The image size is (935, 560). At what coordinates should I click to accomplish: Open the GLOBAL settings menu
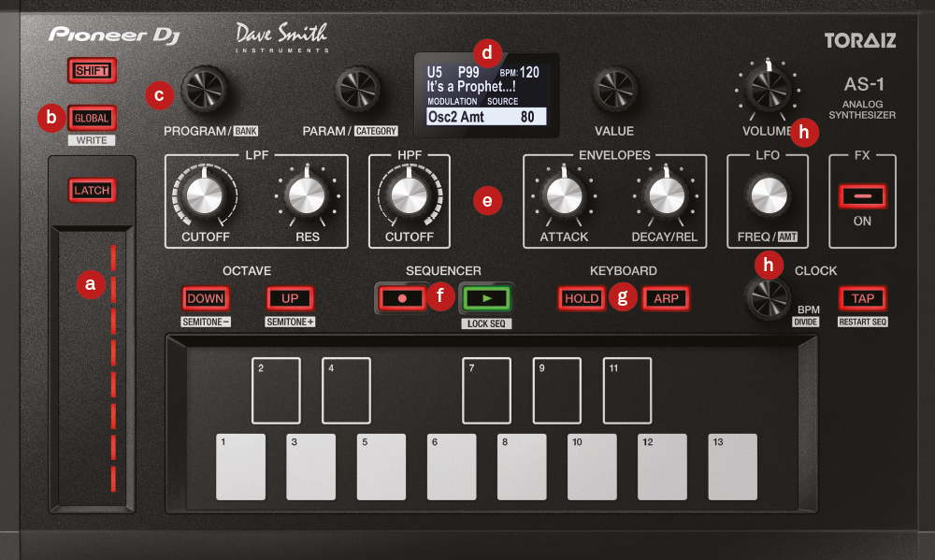click(91, 118)
